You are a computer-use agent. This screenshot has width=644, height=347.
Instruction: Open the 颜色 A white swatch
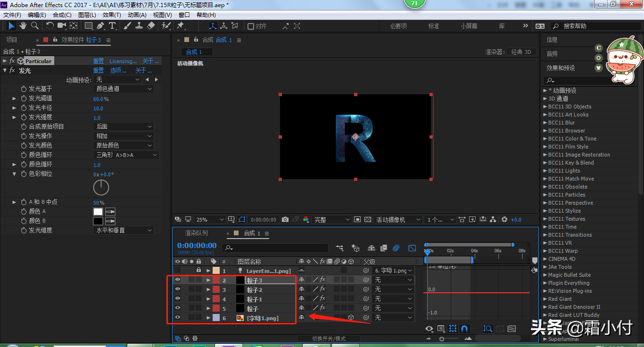pos(98,212)
